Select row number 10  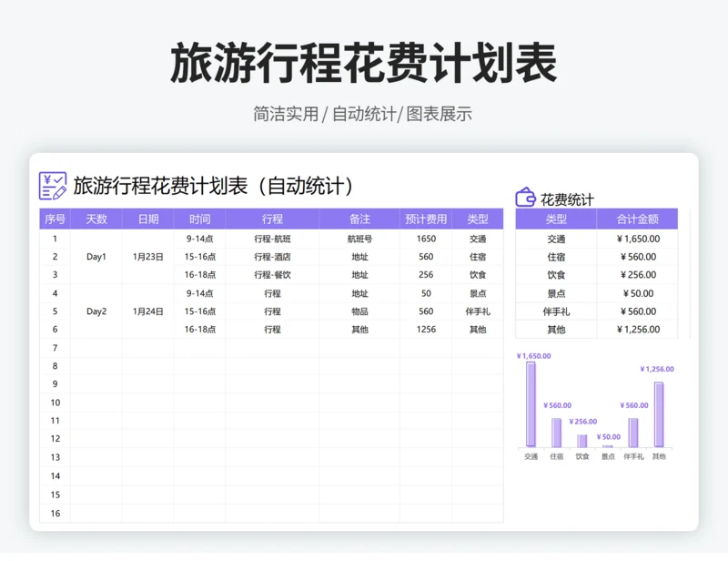(55, 403)
